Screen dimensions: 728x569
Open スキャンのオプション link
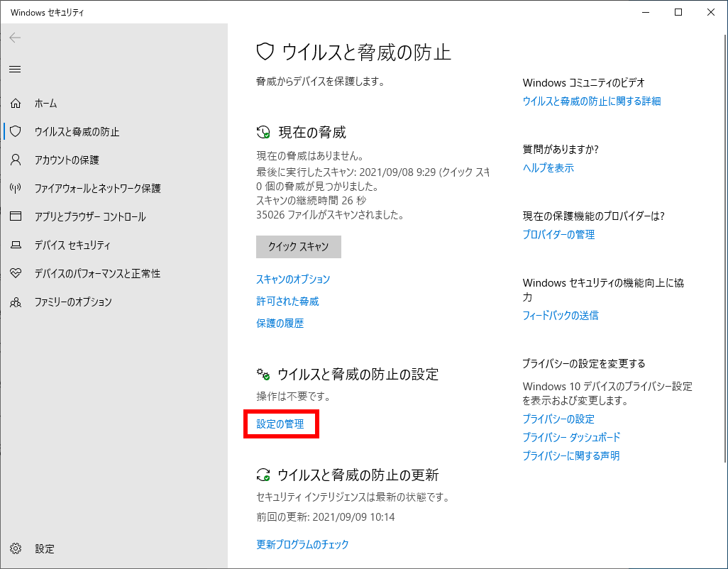pyautogui.click(x=293, y=279)
